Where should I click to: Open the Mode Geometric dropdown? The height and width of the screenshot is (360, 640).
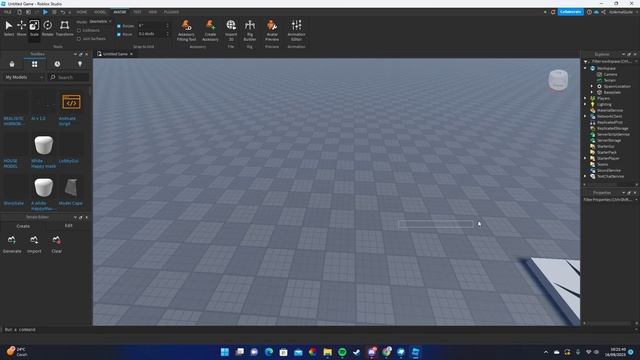point(100,21)
